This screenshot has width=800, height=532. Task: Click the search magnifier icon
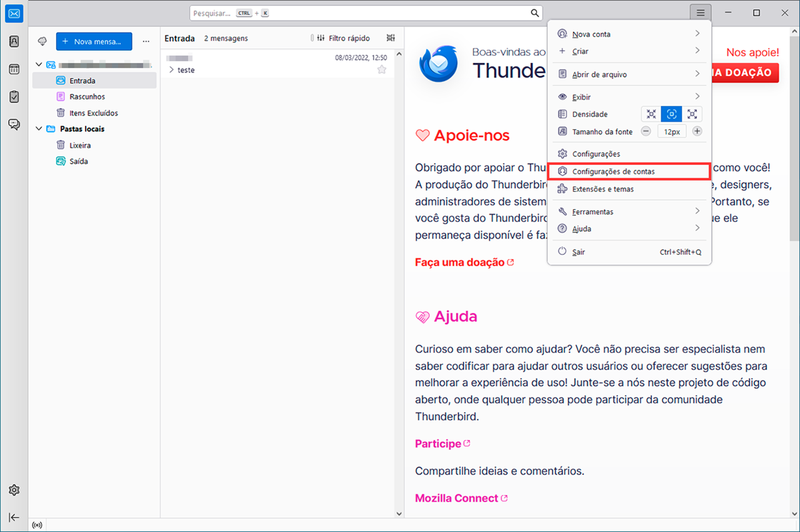pos(535,13)
